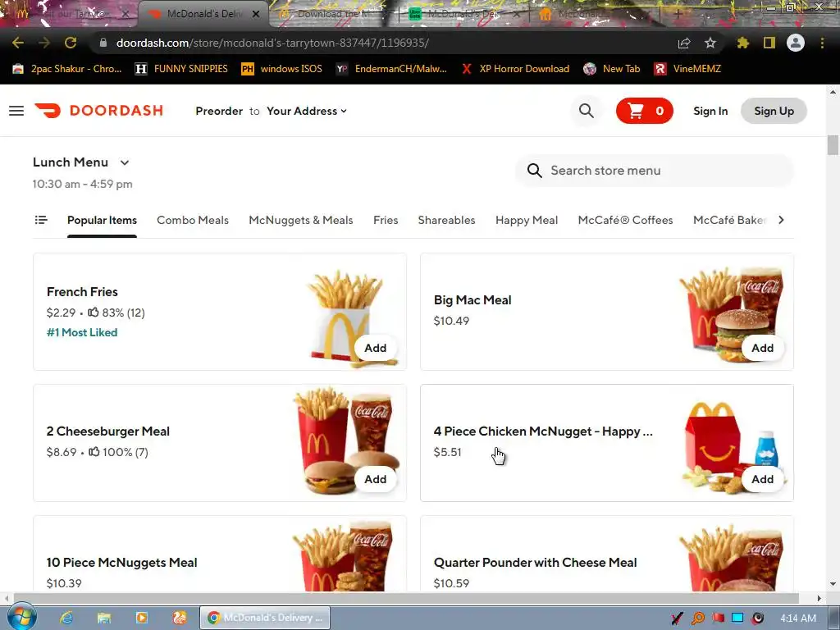
Task: Click the scroll-down arrow of vertical scrollbar
Action: [x=833, y=584]
